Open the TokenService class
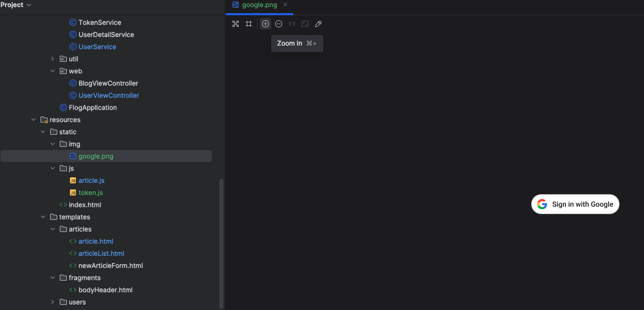 tap(100, 22)
